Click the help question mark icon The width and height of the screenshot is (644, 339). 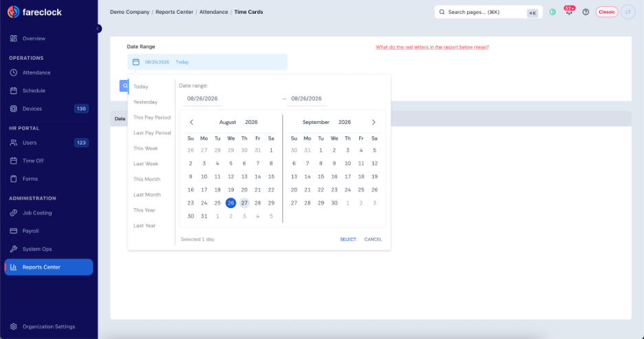[x=586, y=12]
